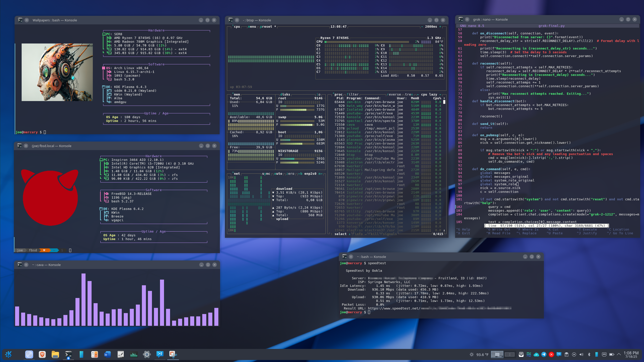The width and height of the screenshot is (644, 362).
Task: Click the btop process list scrollbar
Action: click(444, 102)
